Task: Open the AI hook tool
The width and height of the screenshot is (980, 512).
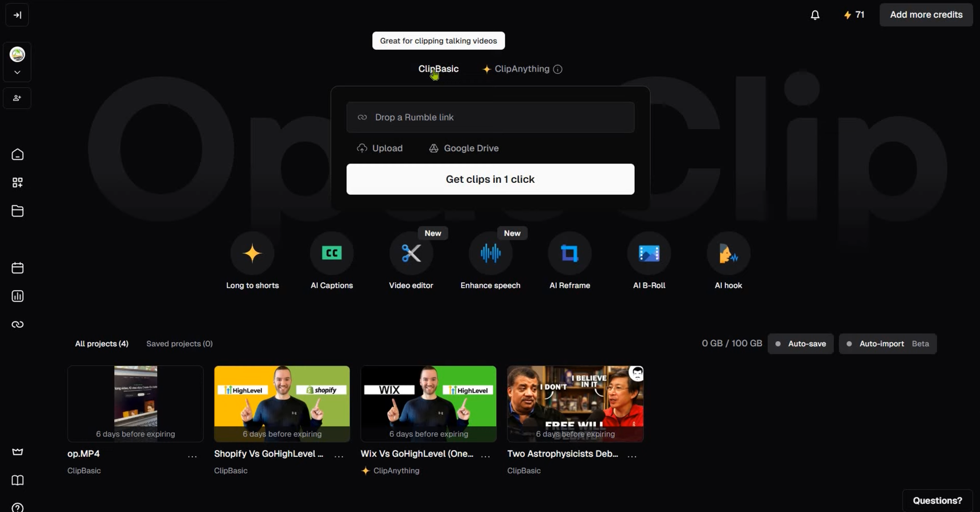Action: [728, 261]
